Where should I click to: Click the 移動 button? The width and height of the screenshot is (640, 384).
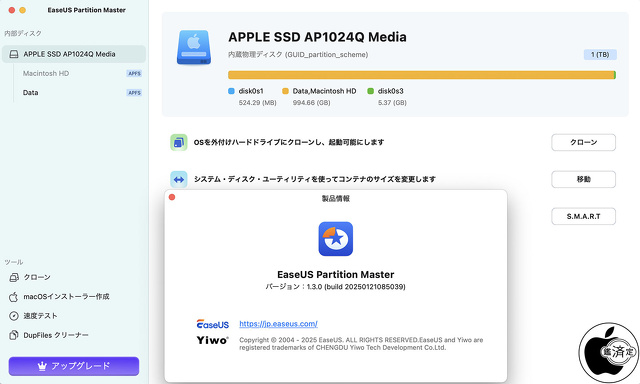click(x=584, y=179)
